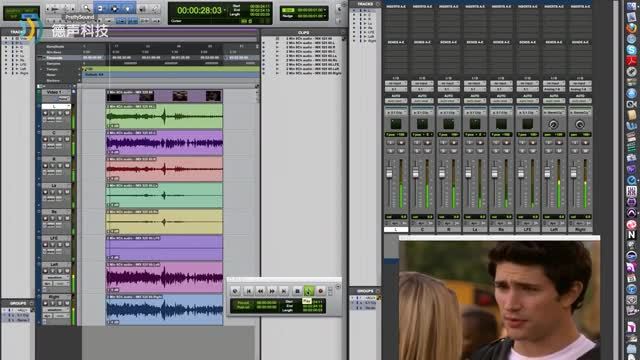This screenshot has height=360, width=640.
Task: Click the L channel volume fader
Action: pyautogui.click(x=389, y=173)
